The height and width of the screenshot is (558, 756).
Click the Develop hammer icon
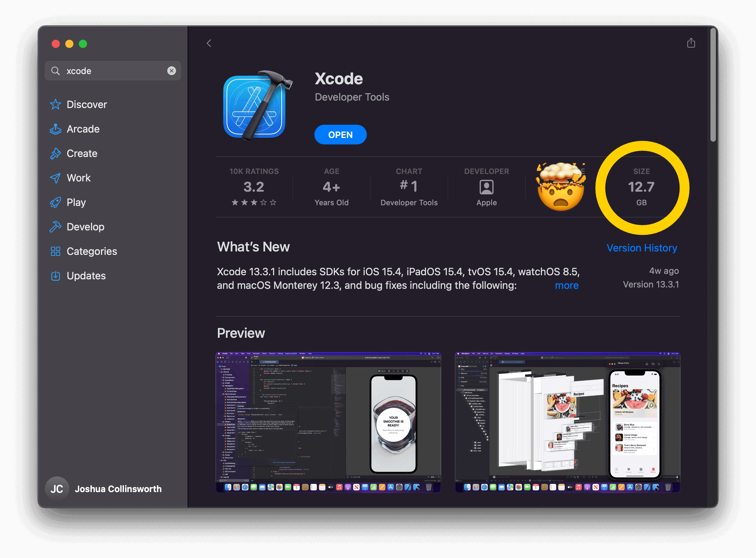(x=55, y=227)
